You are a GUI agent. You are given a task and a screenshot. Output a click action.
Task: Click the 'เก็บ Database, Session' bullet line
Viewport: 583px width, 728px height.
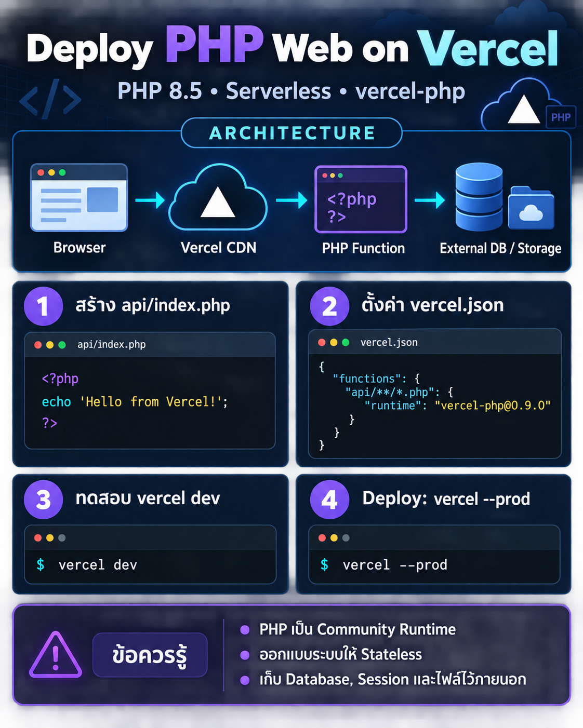click(393, 679)
